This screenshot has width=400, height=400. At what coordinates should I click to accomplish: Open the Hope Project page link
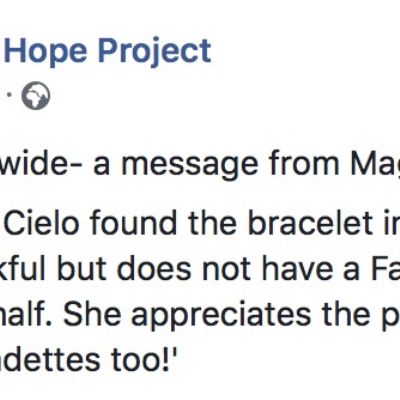click(x=108, y=52)
